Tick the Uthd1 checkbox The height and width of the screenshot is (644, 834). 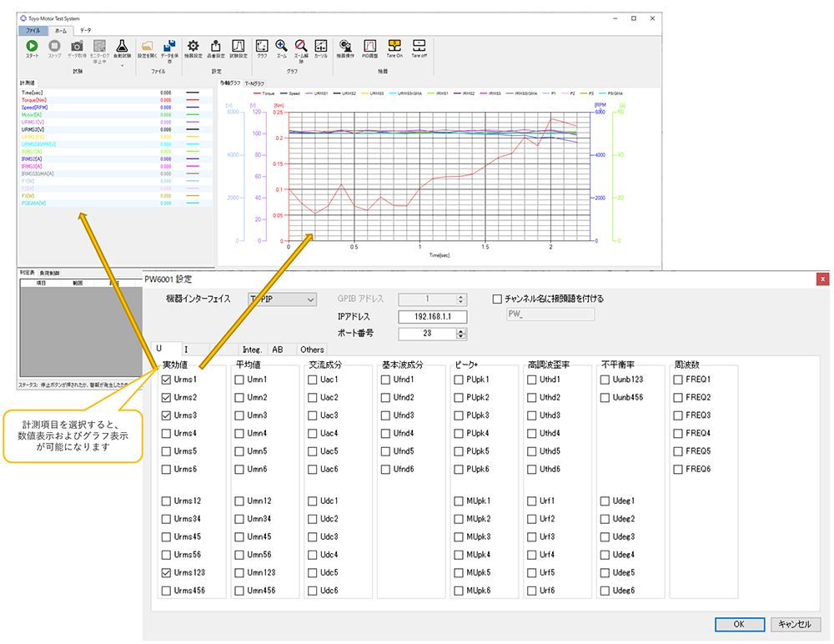click(x=532, y=380)
